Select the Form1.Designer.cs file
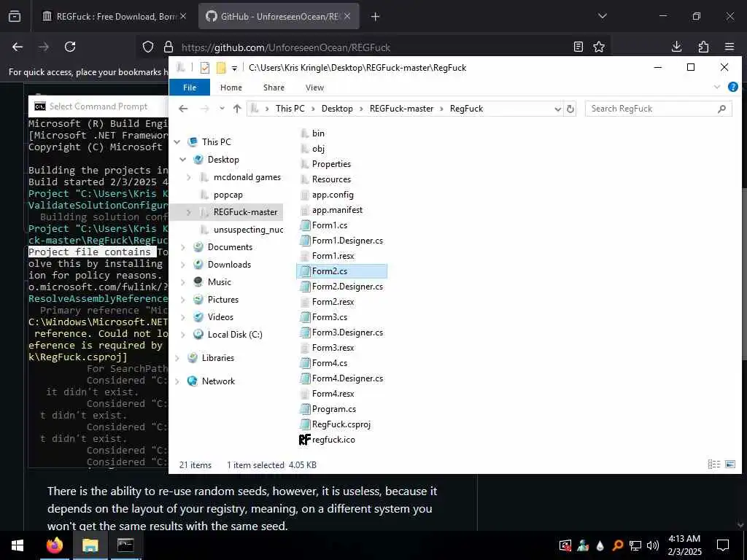This screenshot has height=560, width=747. 347,241
